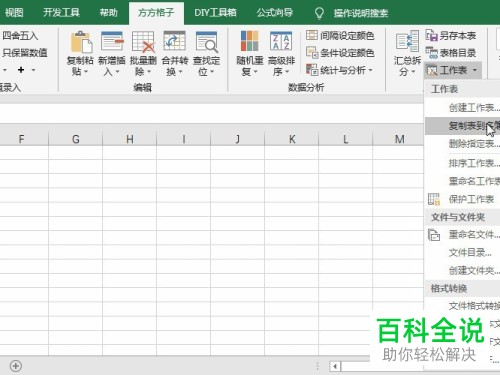Choose 删除指定表 from the menu

click(463, 144)
